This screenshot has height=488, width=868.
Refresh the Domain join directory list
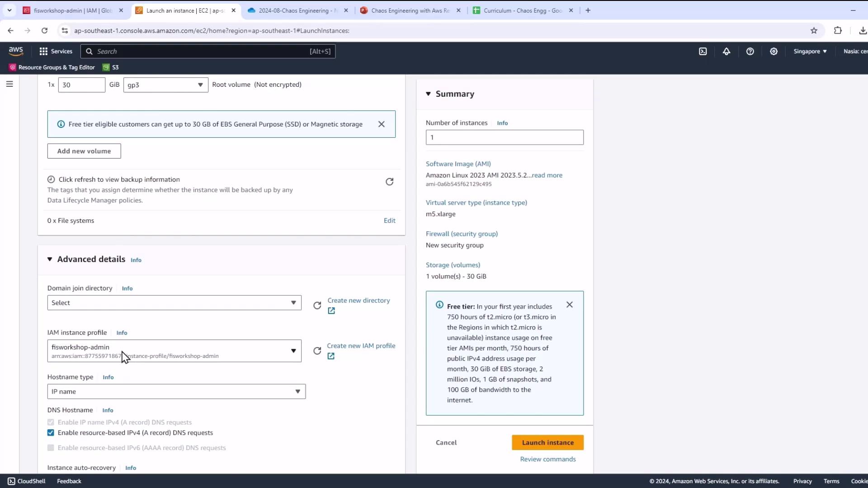tap(317, 305)
